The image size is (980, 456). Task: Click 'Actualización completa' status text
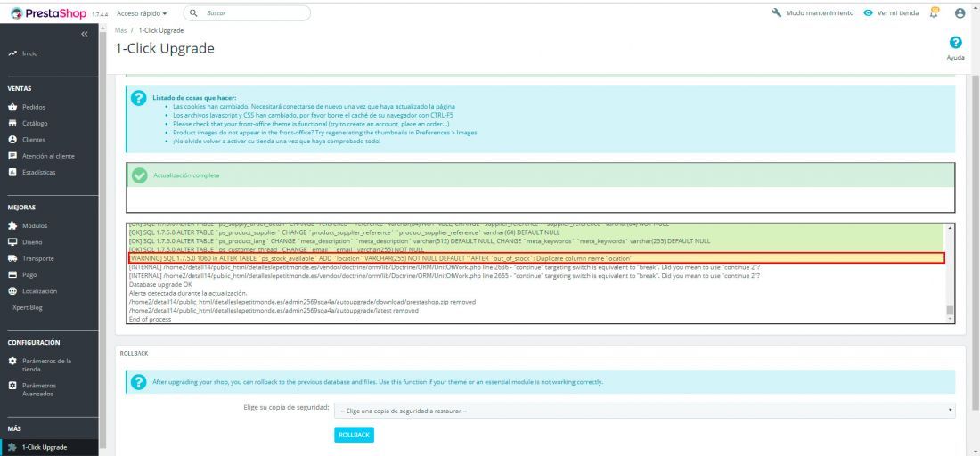(x=186, y=176)
